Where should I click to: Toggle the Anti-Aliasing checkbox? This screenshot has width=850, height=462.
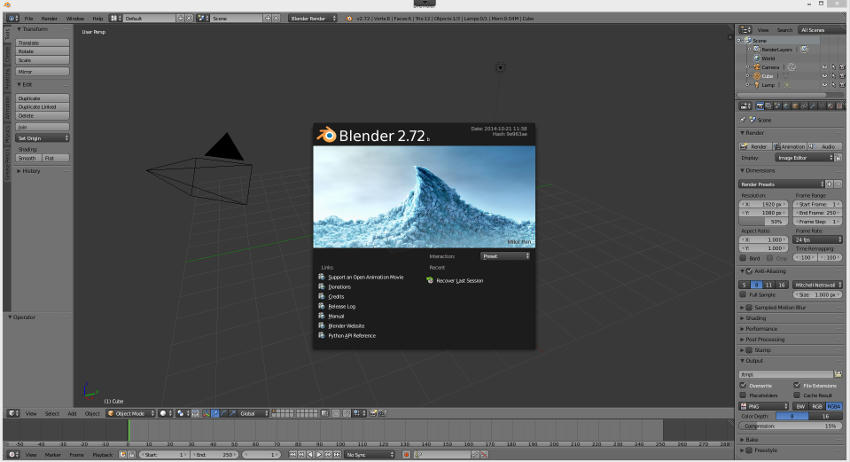point(749,271)
